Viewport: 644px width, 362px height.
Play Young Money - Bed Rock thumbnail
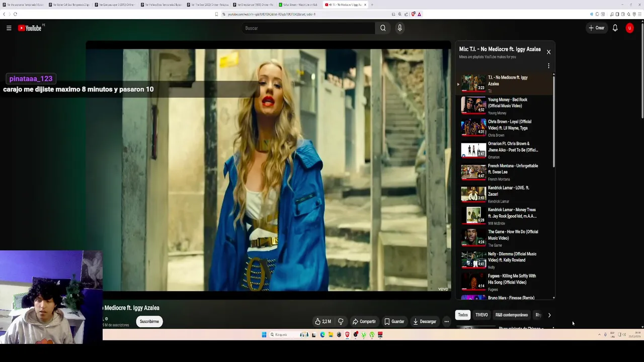(x=473, y=105)
